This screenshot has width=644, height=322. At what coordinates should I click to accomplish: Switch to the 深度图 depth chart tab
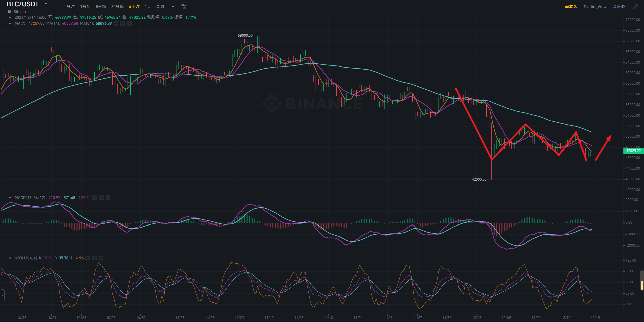pos(619,7)
